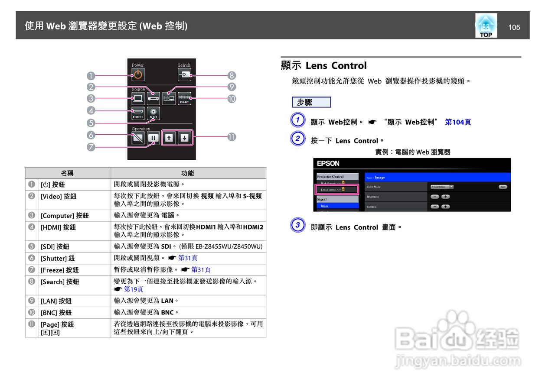Select Image under the Signal menu
This screenshot has height=392, width=555.
point(325,206)
